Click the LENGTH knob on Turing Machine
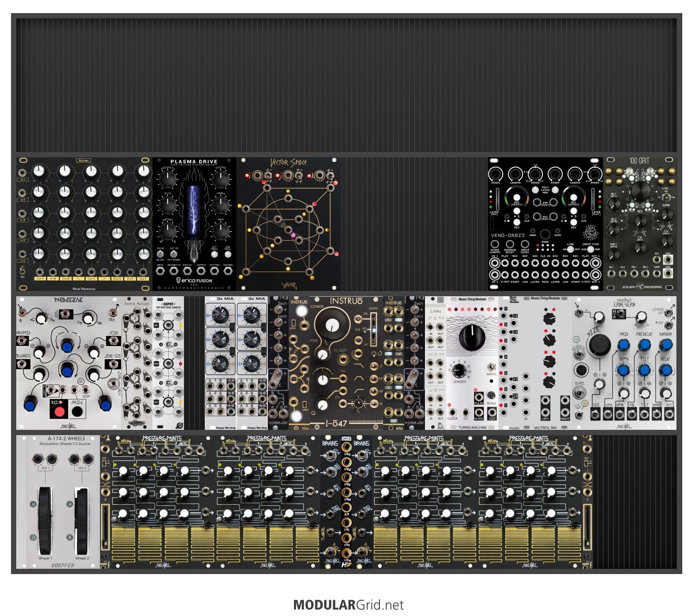The height and width of the screenshot is (616, 698). [x=459, y=371]
